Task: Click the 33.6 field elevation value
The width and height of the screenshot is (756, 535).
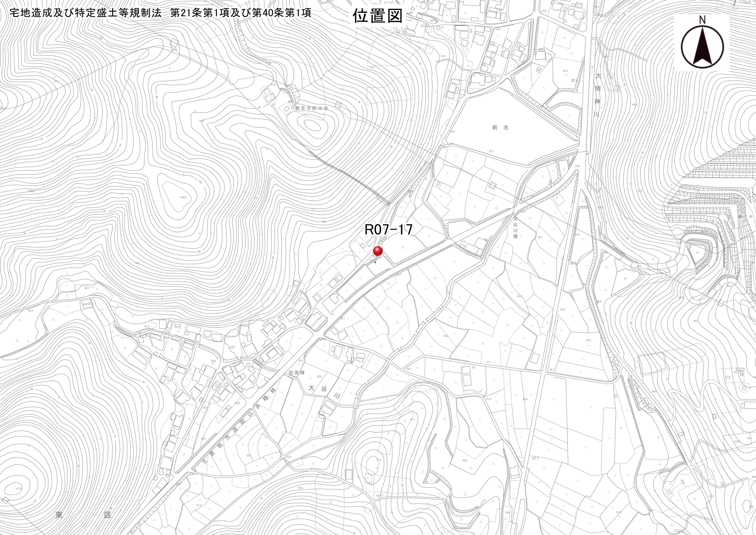Action: coord(319,377)
